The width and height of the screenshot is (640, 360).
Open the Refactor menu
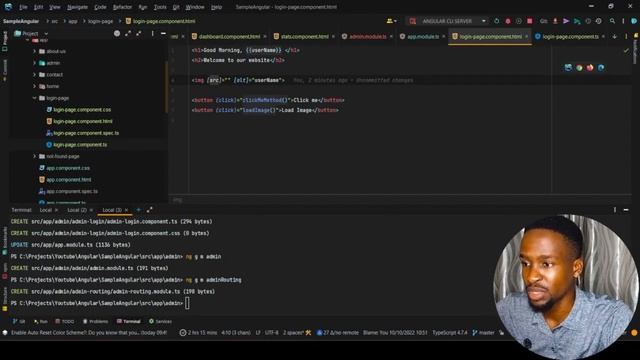pyautogui.click(x=122, y=7)
